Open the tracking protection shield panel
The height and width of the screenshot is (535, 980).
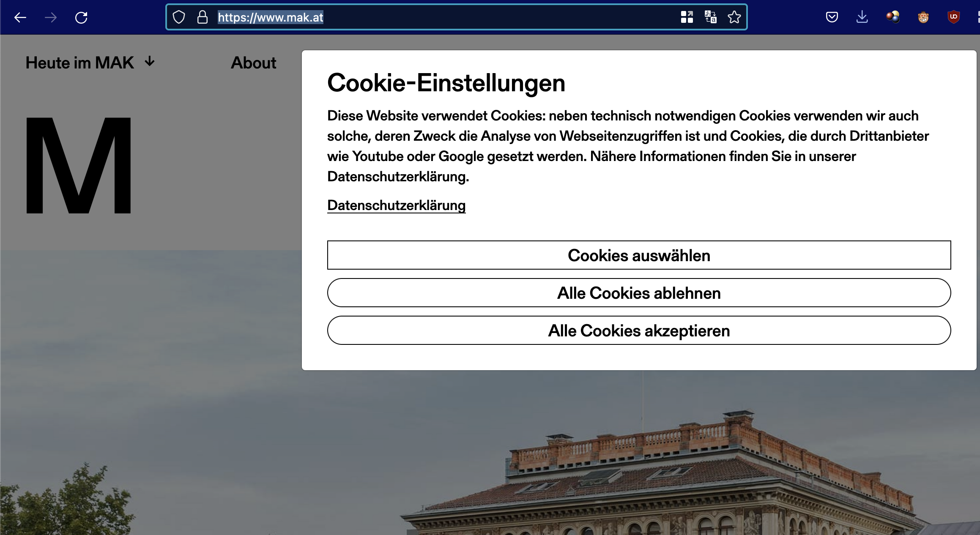179,17
